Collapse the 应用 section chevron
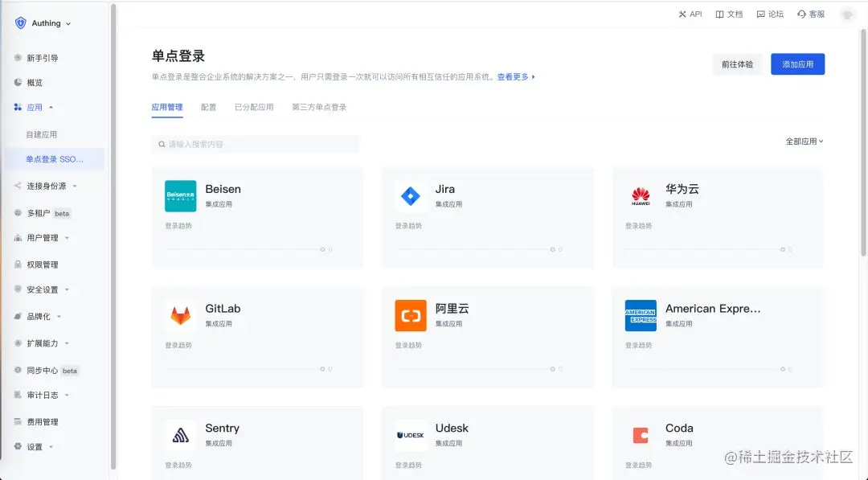The image size is (868, 480). tap(51, 108)
